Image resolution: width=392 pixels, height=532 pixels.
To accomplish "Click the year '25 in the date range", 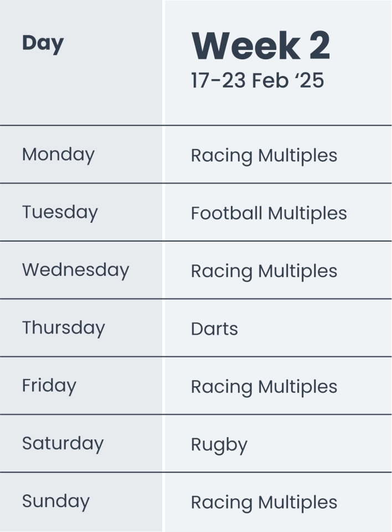I will click(309, 80).
